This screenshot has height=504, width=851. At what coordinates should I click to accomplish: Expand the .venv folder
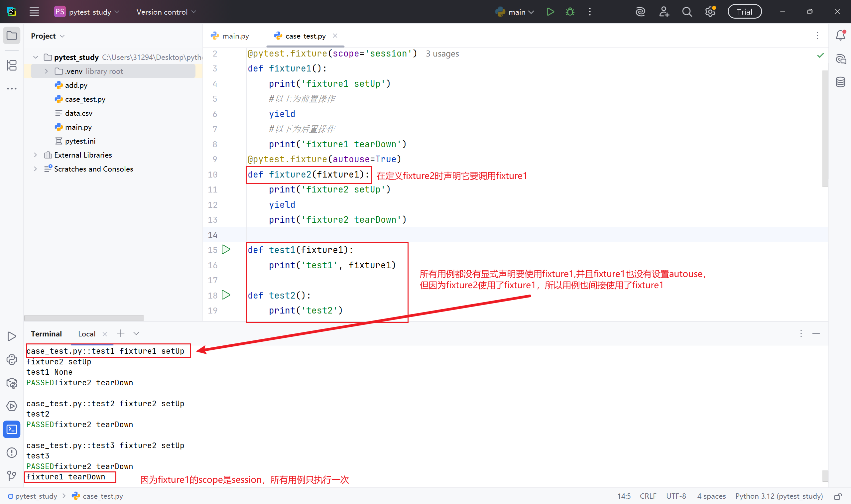[x=47, y=71]
